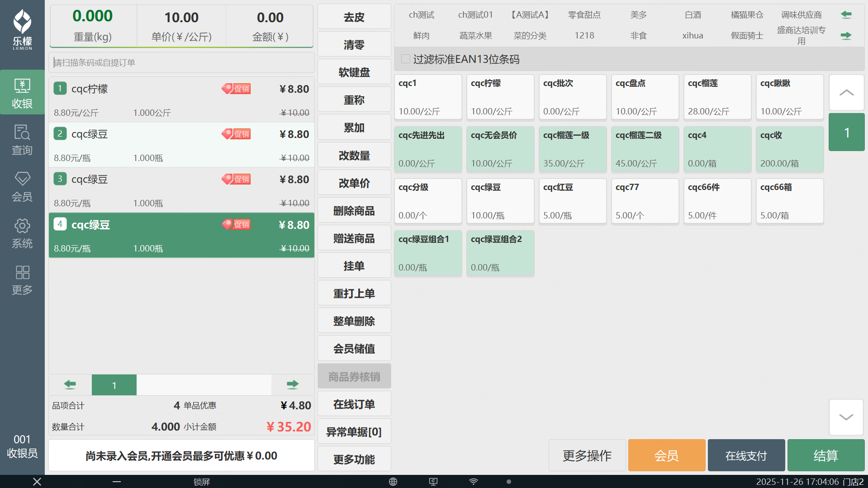Select cart row 1 cqc柠檬
Viewport: 868px width, 488px height.
(181, 99)
